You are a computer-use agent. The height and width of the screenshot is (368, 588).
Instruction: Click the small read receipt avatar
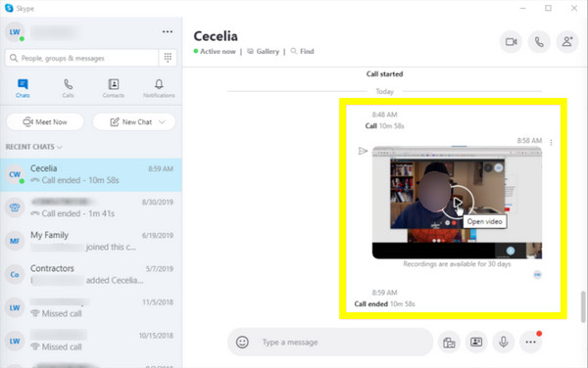(537, 275)
